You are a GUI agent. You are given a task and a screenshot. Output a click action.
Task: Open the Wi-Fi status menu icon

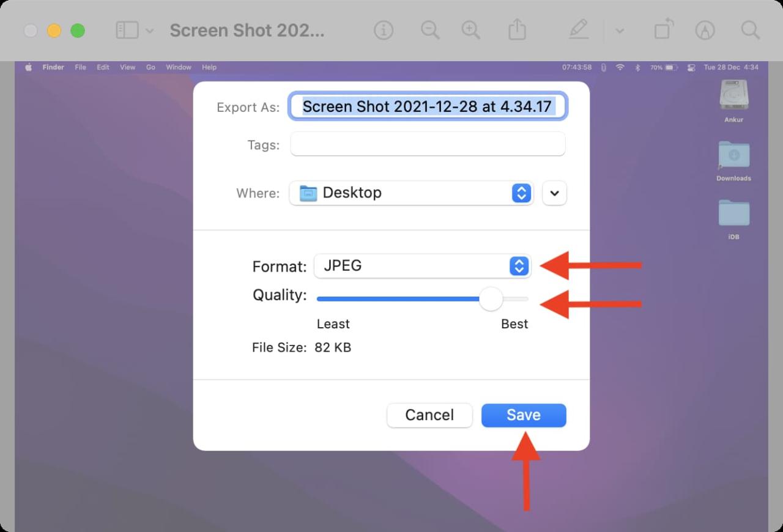tap(620, 67)
